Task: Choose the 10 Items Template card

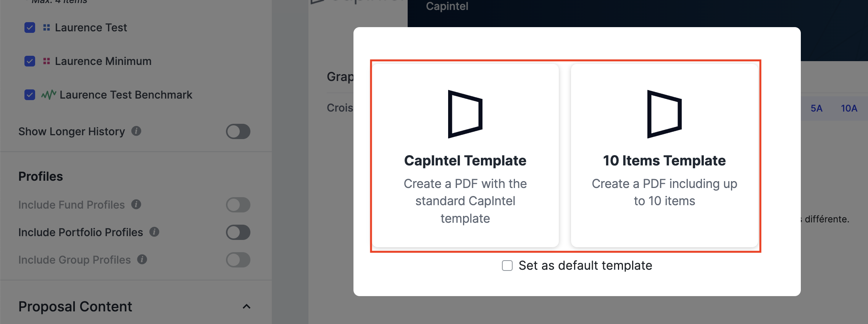Action: 665,156
